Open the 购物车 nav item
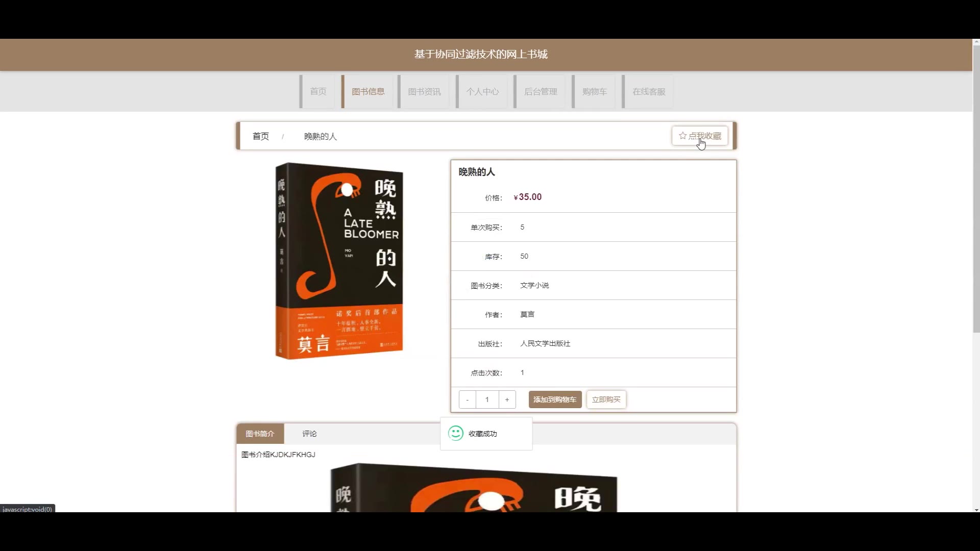 pos(594,91)
